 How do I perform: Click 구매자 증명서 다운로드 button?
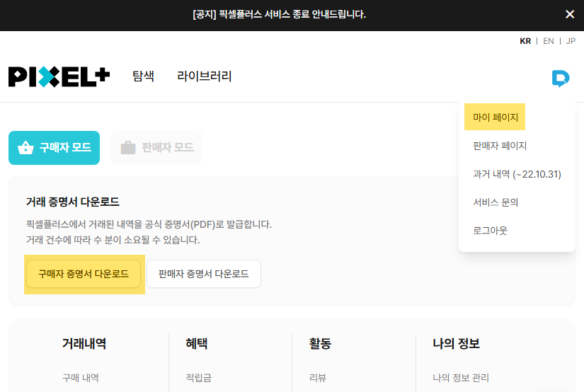tap(84, 274)
